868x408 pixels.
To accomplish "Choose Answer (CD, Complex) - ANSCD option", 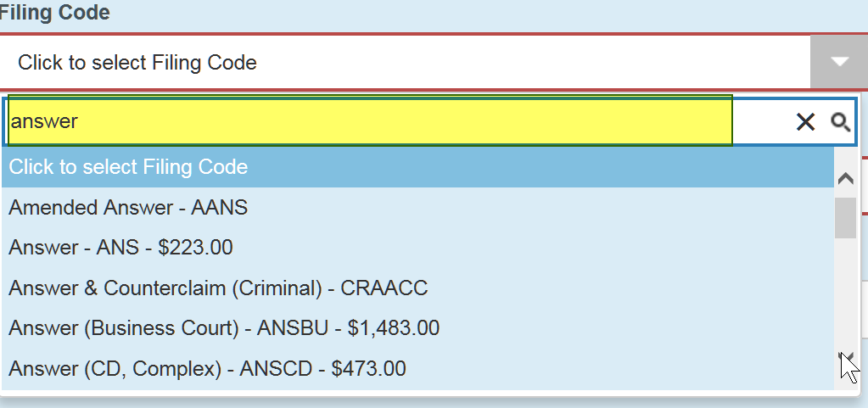I will click(418, 368).
